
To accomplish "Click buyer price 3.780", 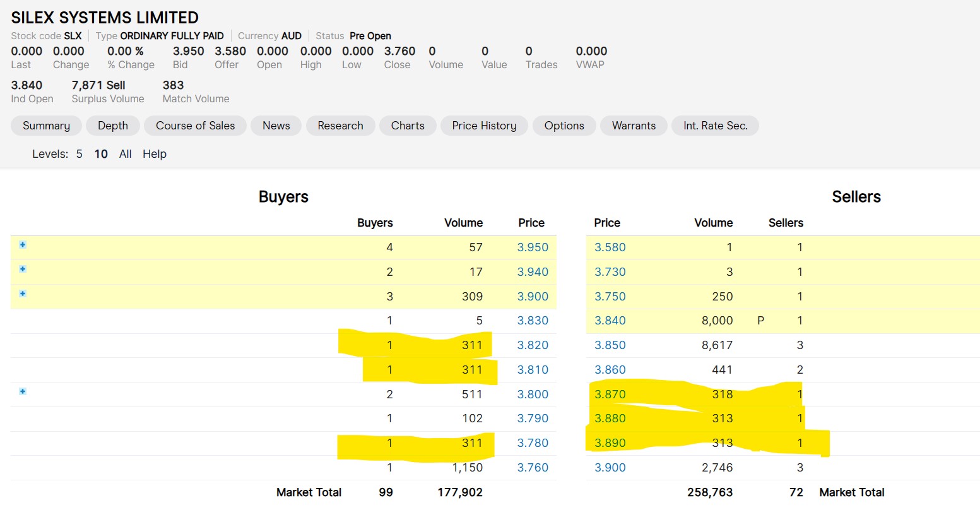I will coord(533,443).
